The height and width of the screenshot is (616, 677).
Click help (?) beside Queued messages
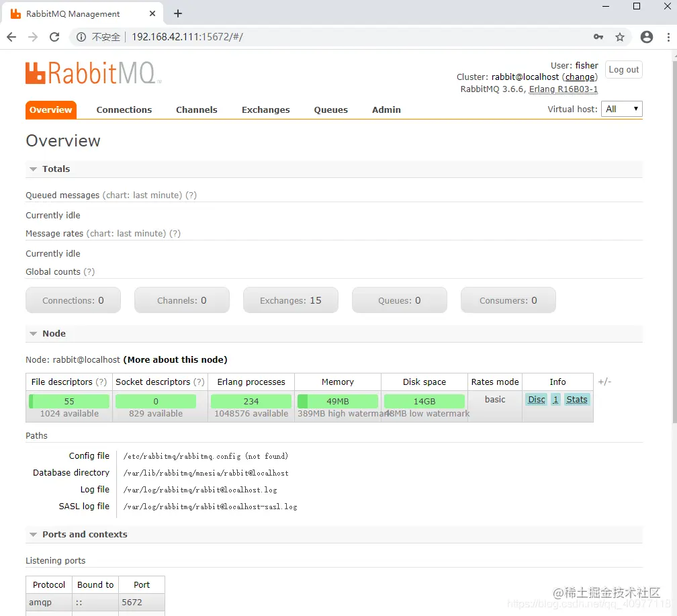coord(191,195)
